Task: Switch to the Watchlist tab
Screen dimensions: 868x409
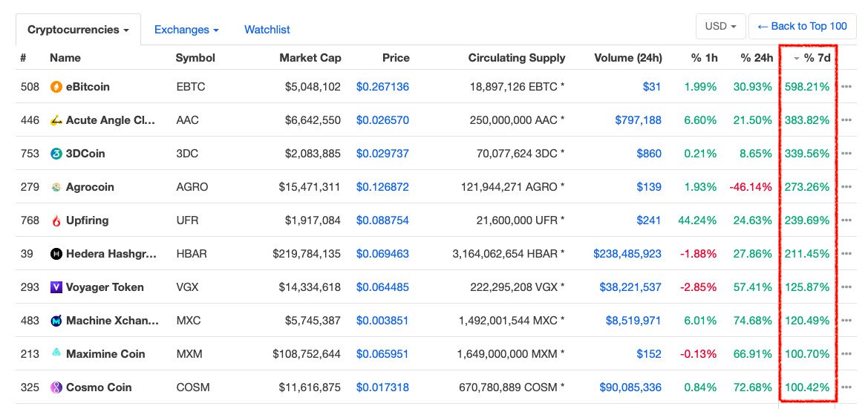Action: (267, 30)
